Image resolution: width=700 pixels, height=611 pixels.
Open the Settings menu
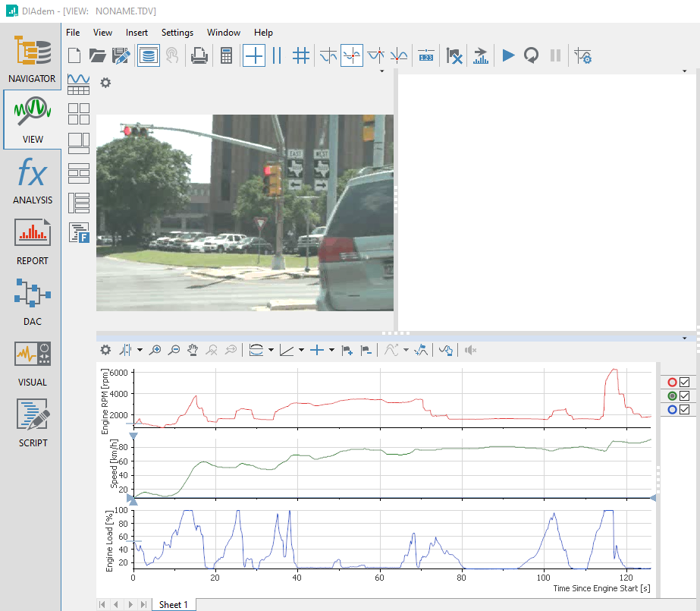tap(177, 33)
